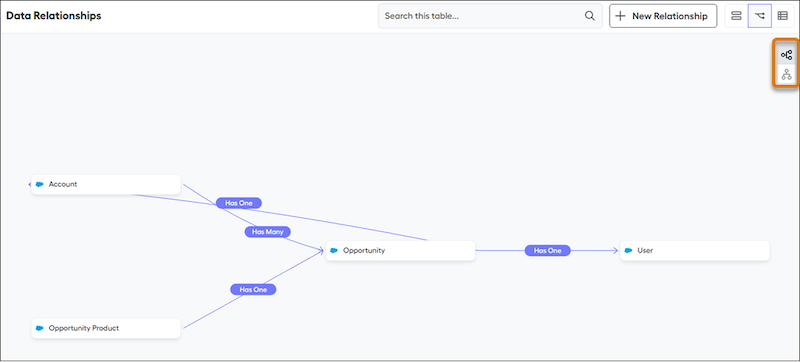Image resolution: width=800 pixels, height=362 pixels.
Task: Select the Account node
Action: point(106,185)
